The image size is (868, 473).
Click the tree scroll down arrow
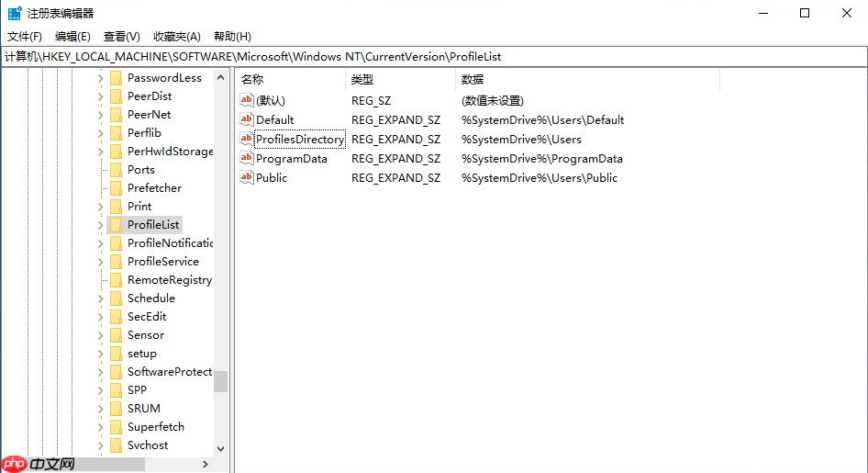221,448
